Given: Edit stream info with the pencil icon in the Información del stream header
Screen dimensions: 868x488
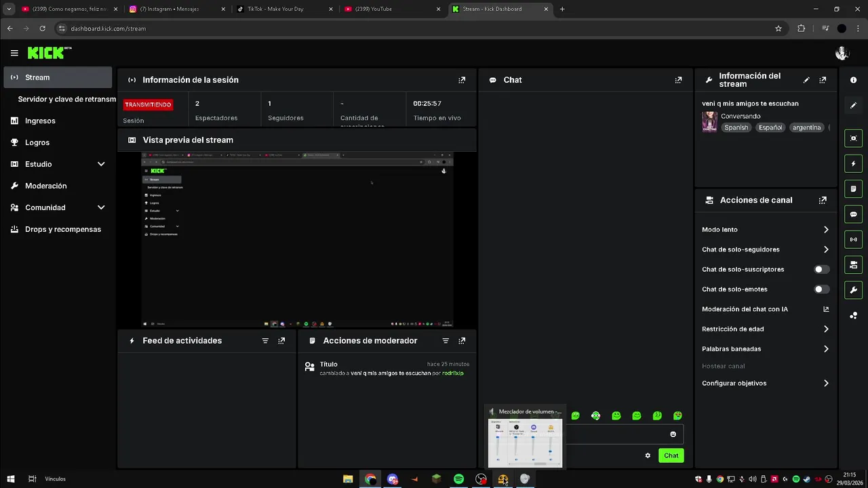Looking at the screenshot, I should tap(806, 80).
